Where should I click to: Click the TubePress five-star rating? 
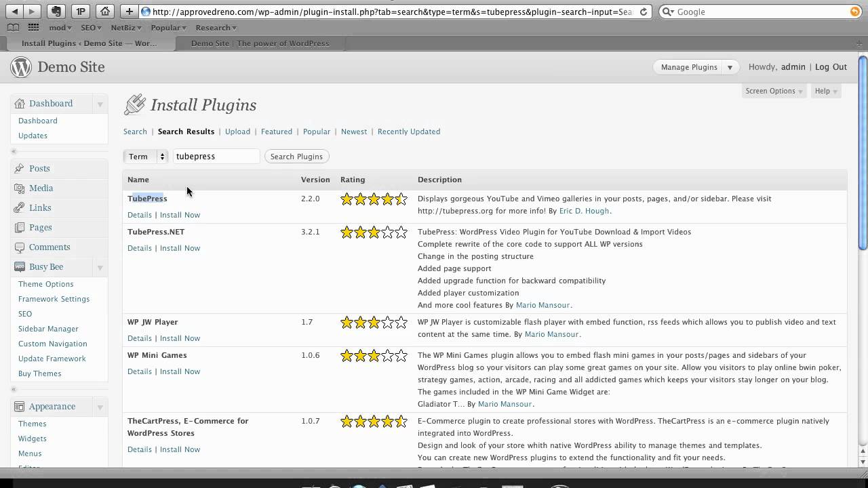coord(374,199)
